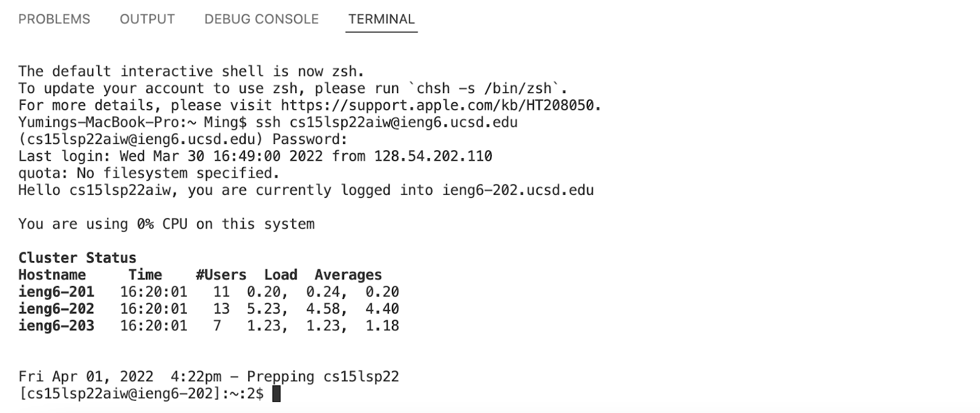Click the 0% CPU usage message
This screenshot has height=413, width=980.
(x=167, y=224)
